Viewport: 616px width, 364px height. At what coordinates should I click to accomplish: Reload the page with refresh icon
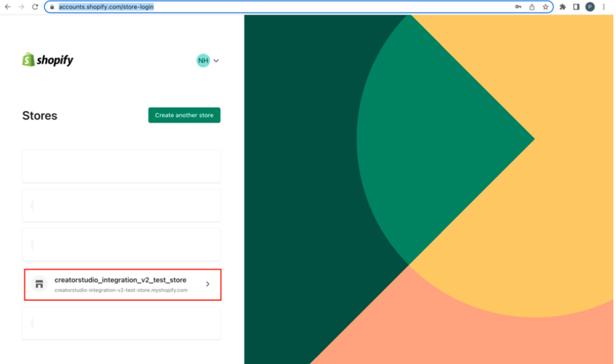35,7
